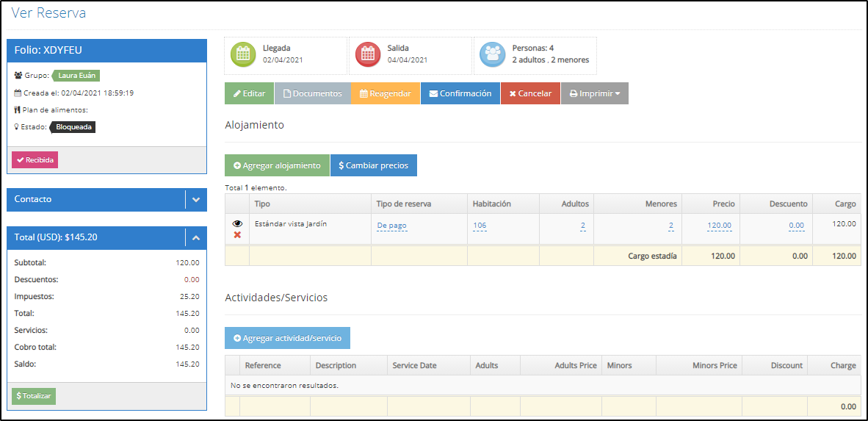Click Cambiar precios button
The image size is (868, 421).
(373, 165)
